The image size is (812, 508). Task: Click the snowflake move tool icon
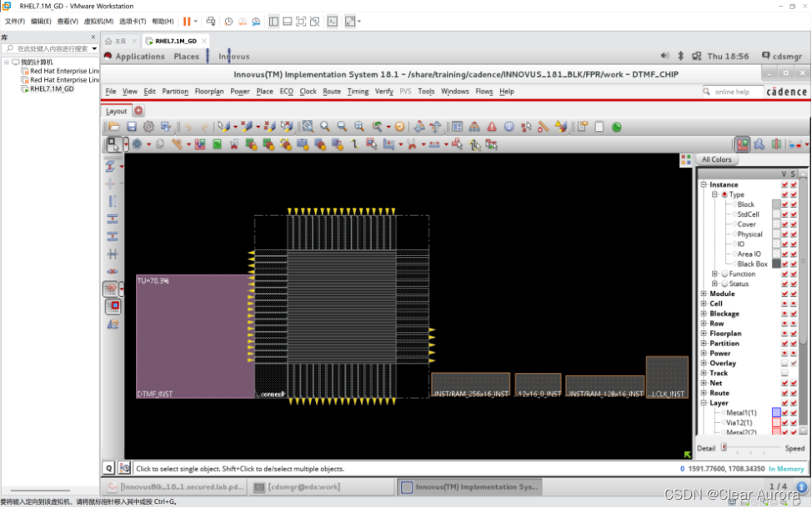[137, 144]
